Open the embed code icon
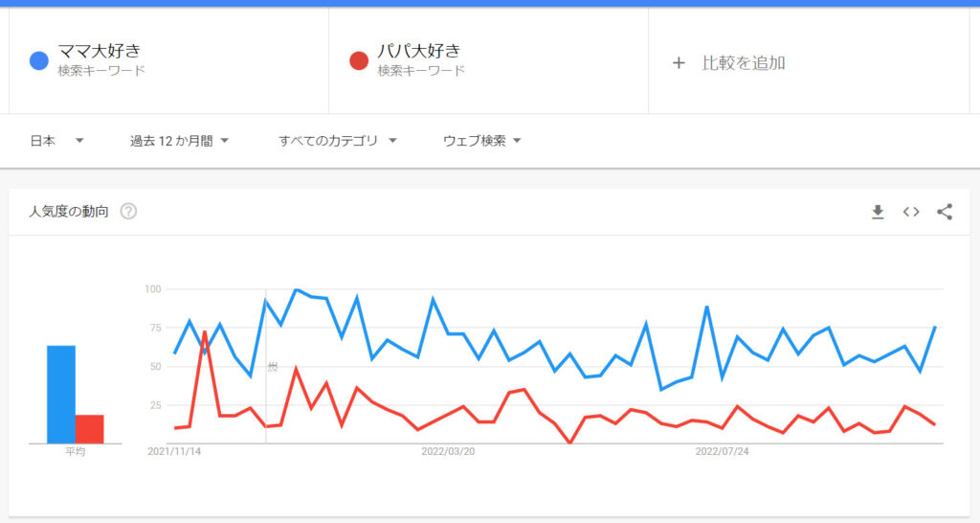This screenshot has width=980, height=523. pos(911,212)
